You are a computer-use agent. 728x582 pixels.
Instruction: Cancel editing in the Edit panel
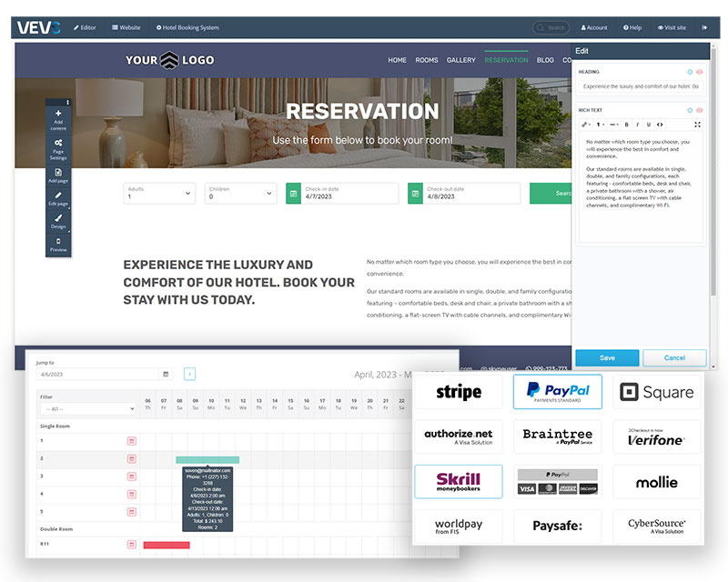click(674, 357)
